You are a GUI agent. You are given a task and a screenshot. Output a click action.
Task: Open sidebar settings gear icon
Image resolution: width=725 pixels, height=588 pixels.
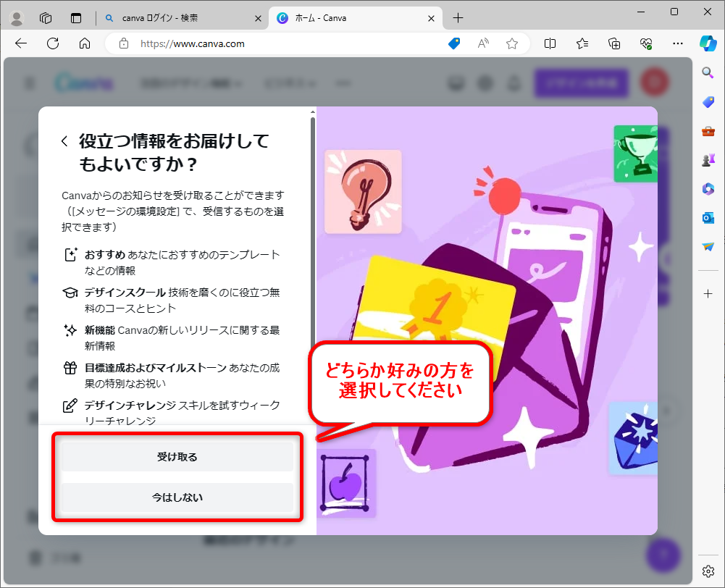click(x=708, y=571)
